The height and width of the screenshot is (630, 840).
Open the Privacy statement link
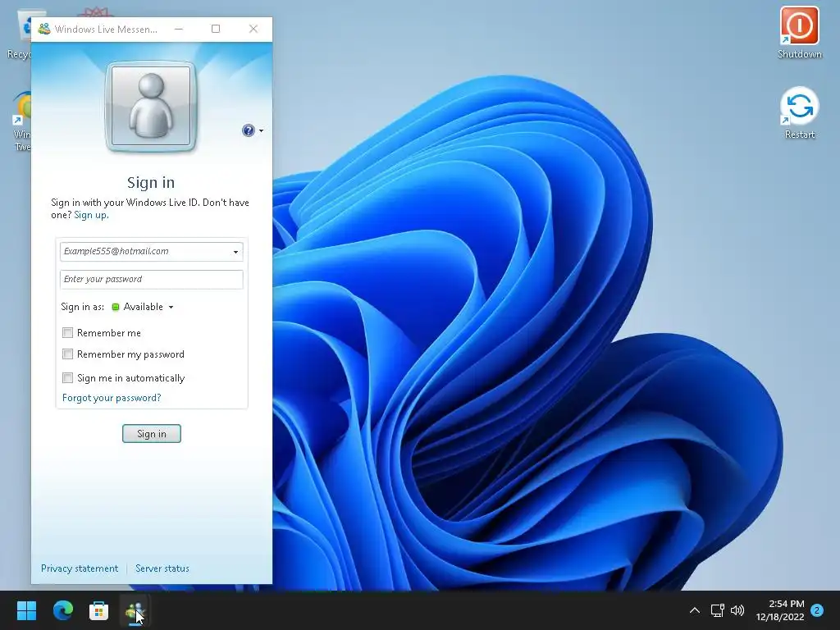(x=80, y=568)
